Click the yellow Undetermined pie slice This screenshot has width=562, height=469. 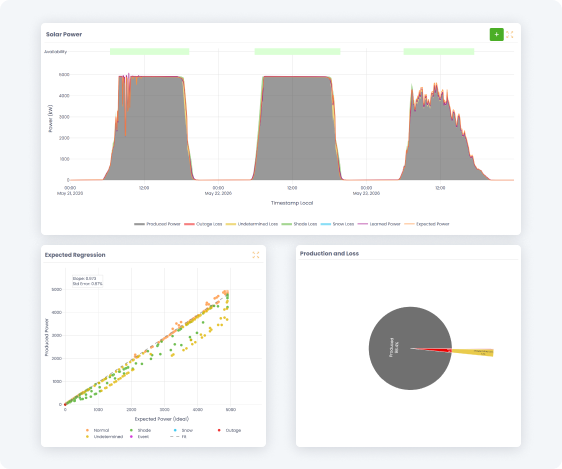coord(473,353)
